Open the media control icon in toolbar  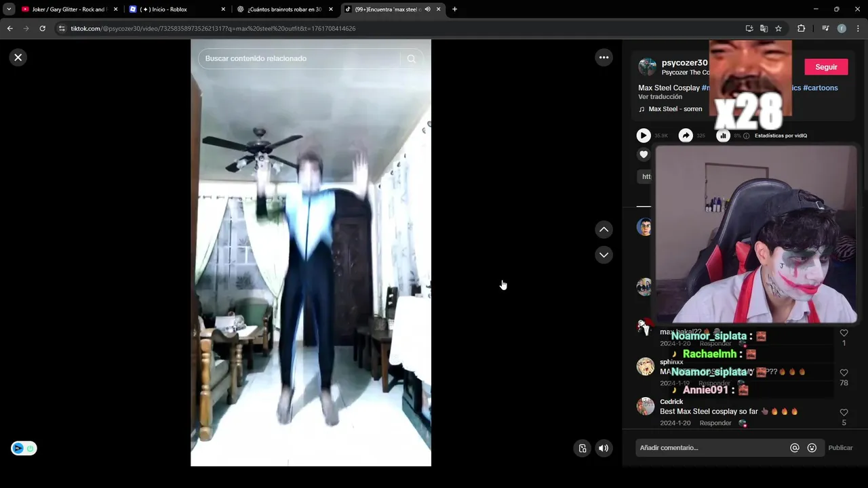pyautogui.click(x=825, y=28)
